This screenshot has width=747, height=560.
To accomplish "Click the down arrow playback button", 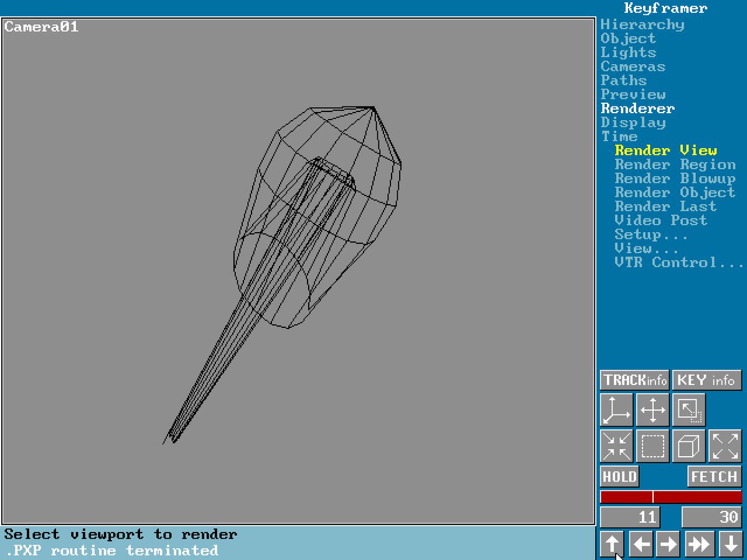I will [x=730, y=544].
